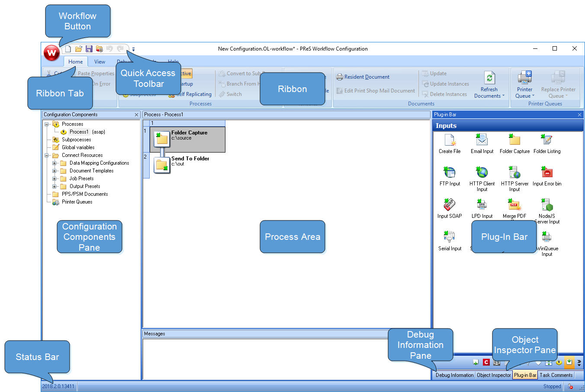Select the WinQueue Input plug-in icon

[x=547, y=244]
